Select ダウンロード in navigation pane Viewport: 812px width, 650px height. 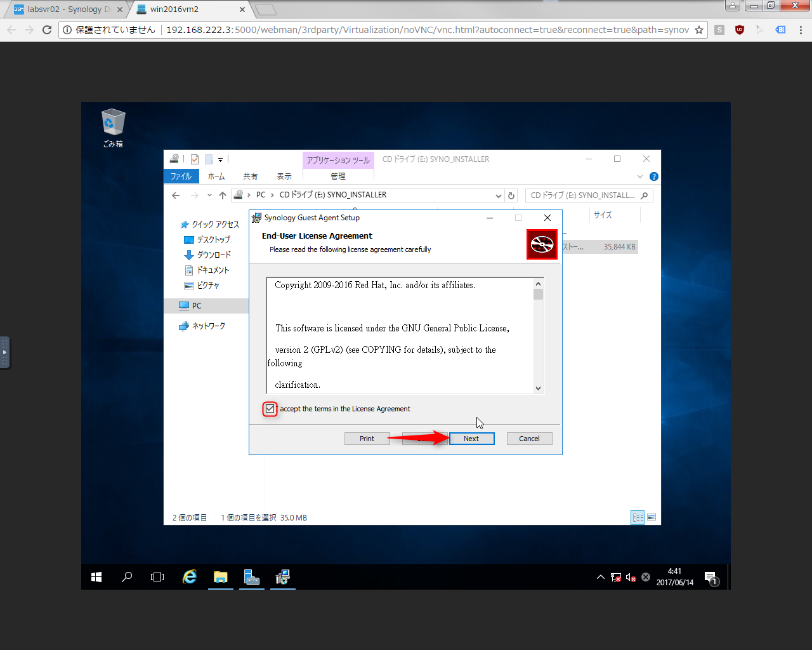coord(207,255)
